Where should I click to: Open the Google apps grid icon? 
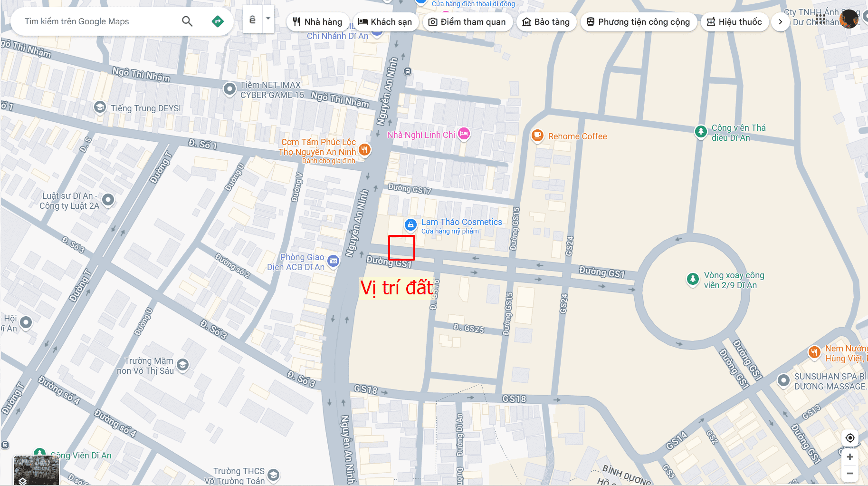click(820, 19)
